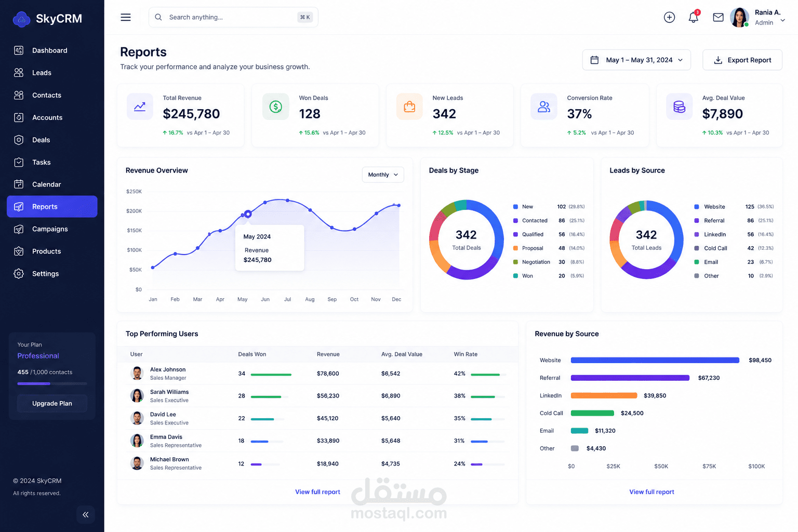Click the Export Report button
This screenshot has width=798, height=532.
(742, 60)
